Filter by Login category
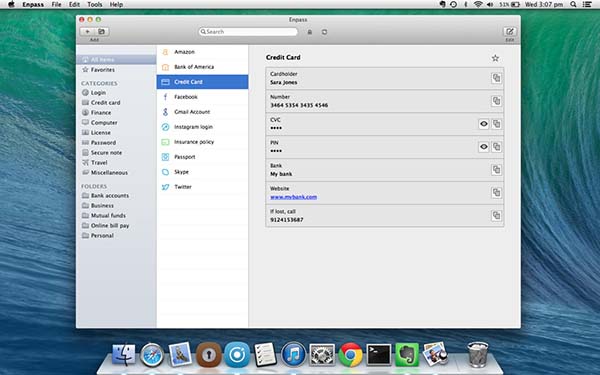 click(116, 93)
